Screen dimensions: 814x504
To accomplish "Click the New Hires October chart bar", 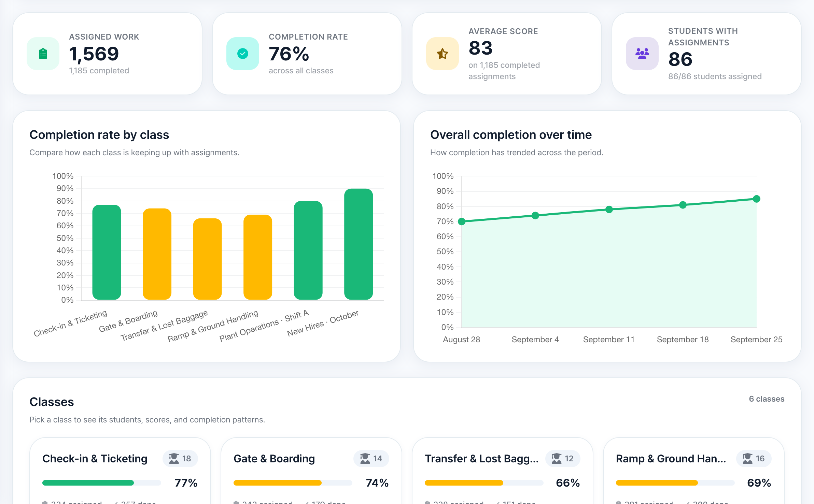I will [359, 244].
